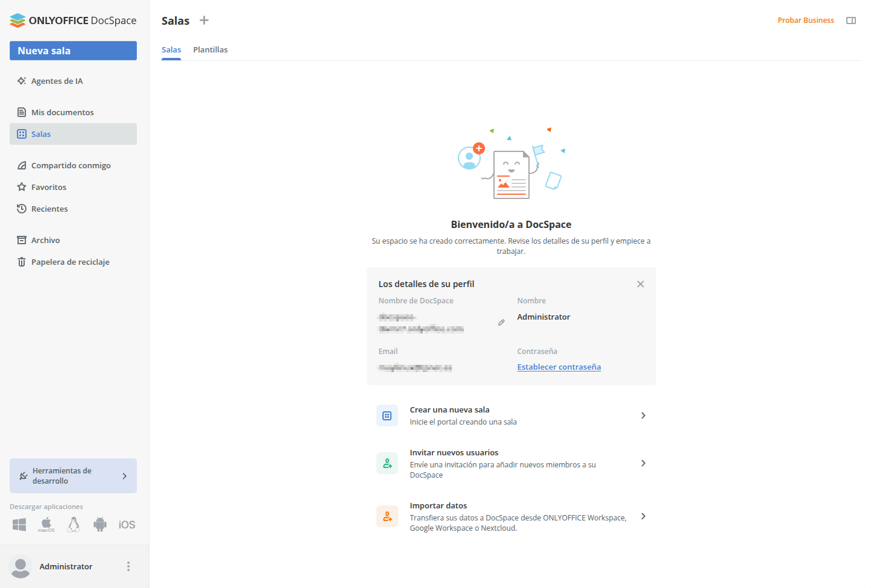Click the Contraseña label

pos(537,352)
